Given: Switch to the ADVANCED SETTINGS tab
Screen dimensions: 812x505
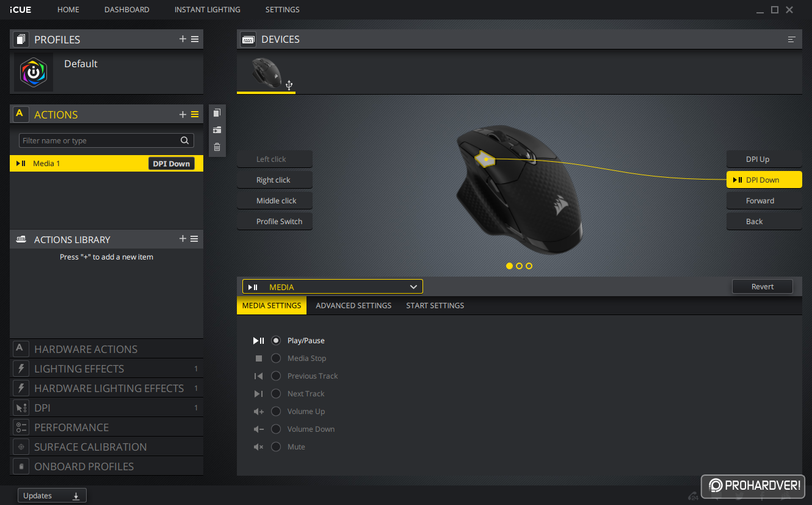Looking at the screenshot, I should (353, 305).
